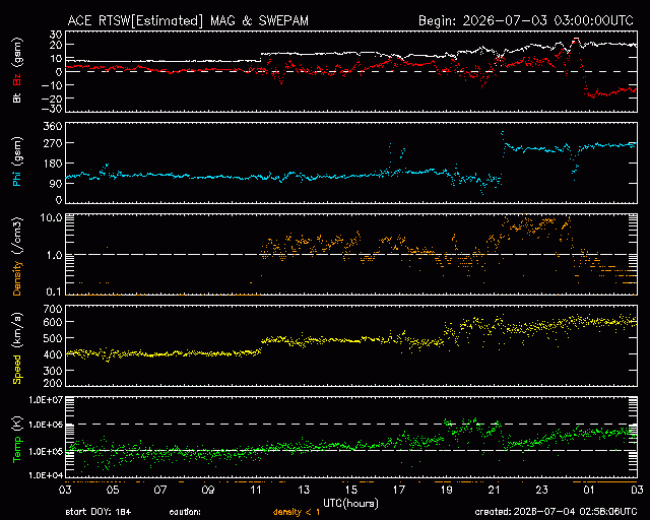Click the orange 'Density' axis label
This screenshot has height=520, width=650.
click(x=17, y=278)
